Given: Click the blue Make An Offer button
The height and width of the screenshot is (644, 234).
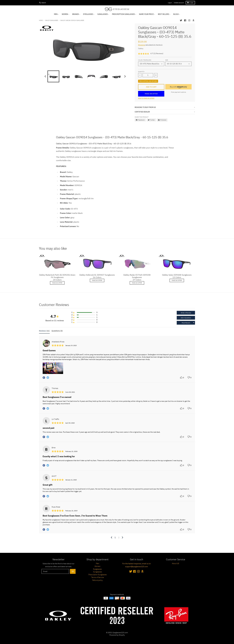Looking at the screenshot, I should pos(151,94).
